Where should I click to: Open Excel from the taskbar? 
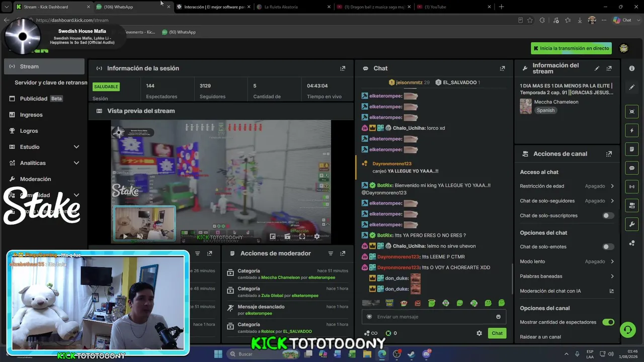click(352, 354)
